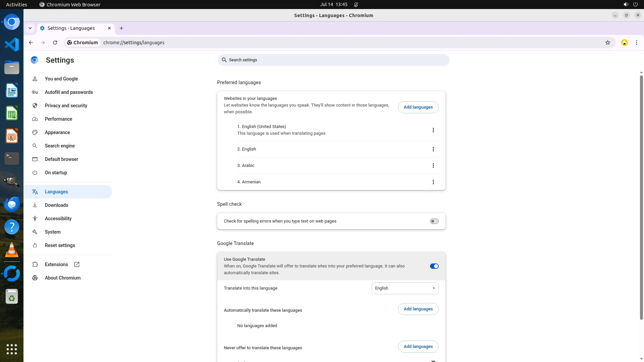Click the vertical page scrollbar

coord(641,198)
